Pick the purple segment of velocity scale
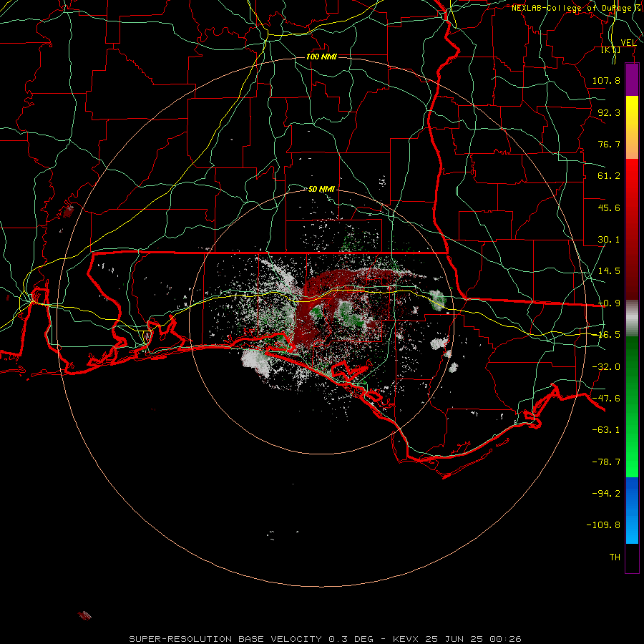Screen dimensions: 644x644 point(632,79)
